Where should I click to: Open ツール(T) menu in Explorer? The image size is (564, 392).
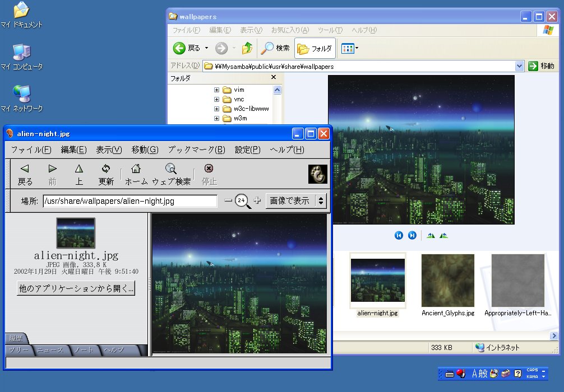pyautogui.click(x=330, y=30)
